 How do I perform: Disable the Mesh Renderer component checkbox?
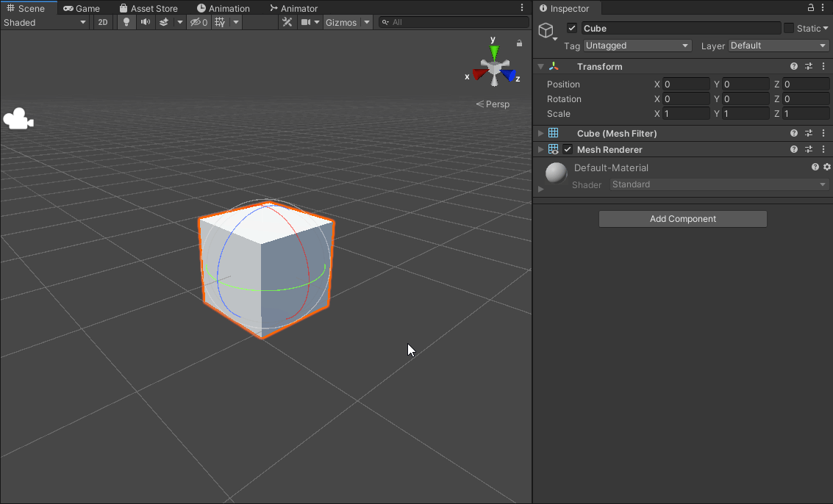(x=568, y=149)
